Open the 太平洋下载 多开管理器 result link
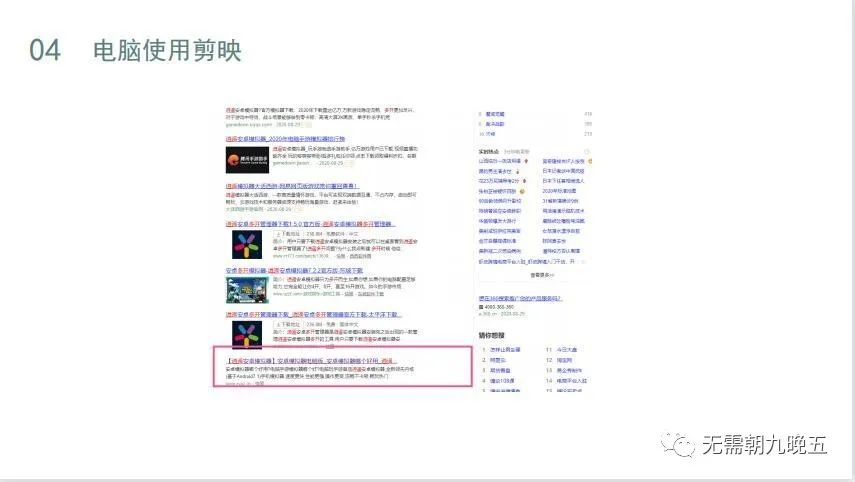This screenshot has height=482, width=855. point(314,315)
